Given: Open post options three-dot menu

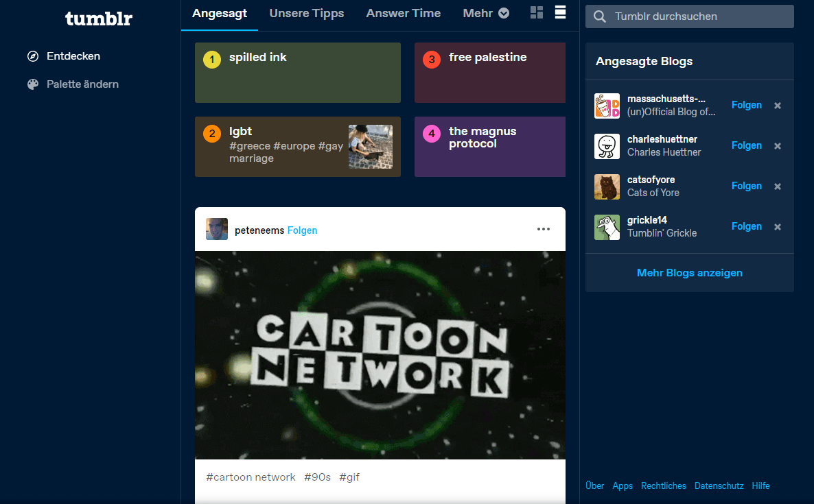Looking at the screenshot, I should (544, 229).
